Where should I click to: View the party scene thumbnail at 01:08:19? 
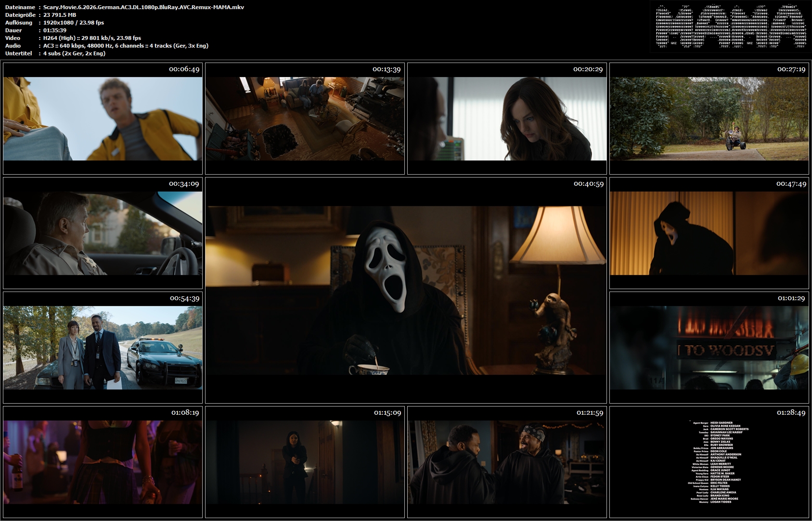pyautogui.click(x=103, y=462)
